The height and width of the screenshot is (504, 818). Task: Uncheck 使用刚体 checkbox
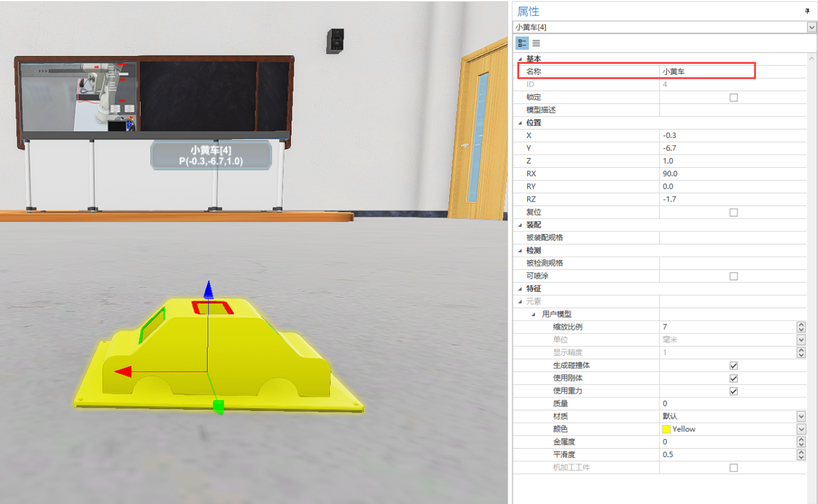[x=733, y=378]
